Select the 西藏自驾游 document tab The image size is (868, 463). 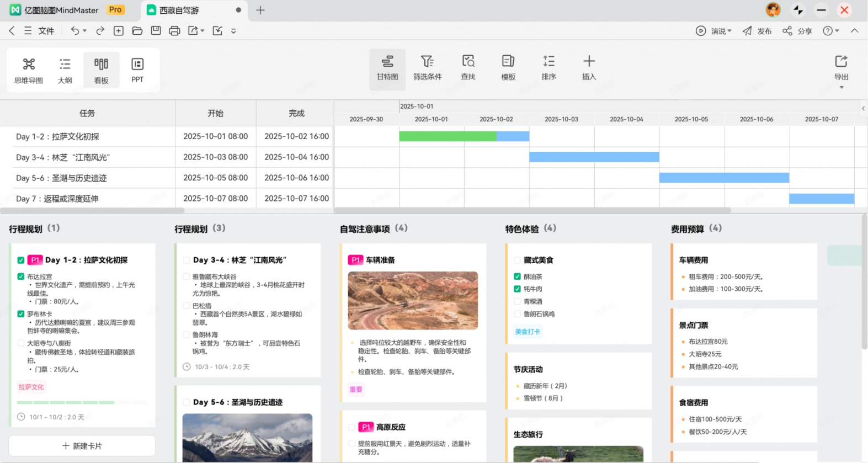[179, 10]
